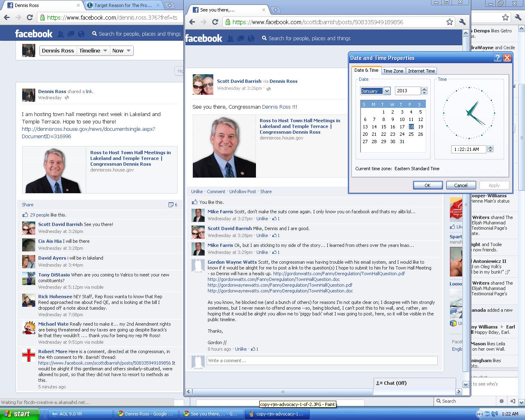The image size is (525, 420).
Task: Switch to Dennis Ross browser tab
Action: (43, 5)
